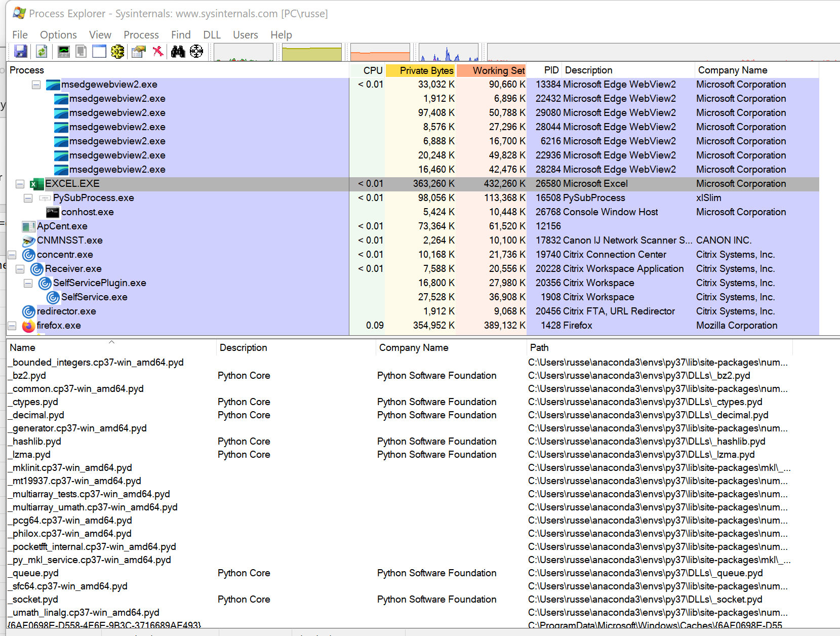Open the Help menu

pos(281,34)
